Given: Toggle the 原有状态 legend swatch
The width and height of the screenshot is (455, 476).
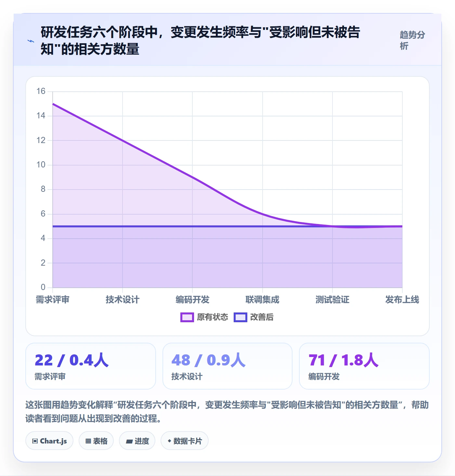Looking at the screenshot, I should [x=187, y=317].
